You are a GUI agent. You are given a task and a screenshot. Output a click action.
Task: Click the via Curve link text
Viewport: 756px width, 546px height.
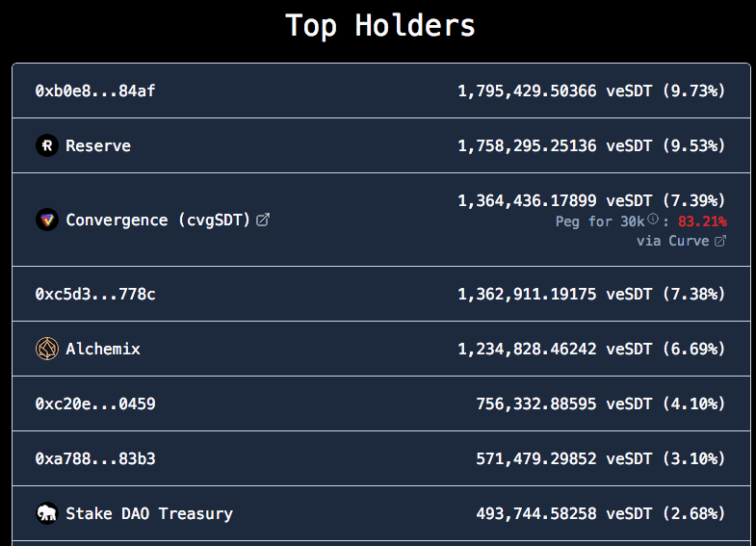(673, 241)
